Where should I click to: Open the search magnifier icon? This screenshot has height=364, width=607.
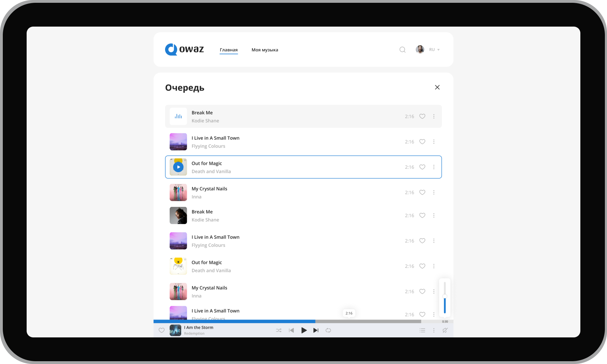(402, 50)
